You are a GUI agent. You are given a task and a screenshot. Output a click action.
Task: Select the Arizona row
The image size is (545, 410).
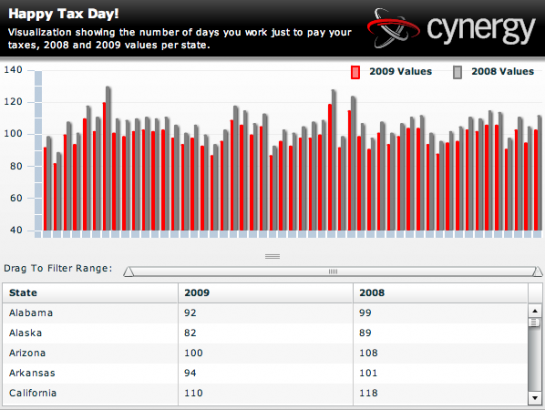tap(266, 353)
